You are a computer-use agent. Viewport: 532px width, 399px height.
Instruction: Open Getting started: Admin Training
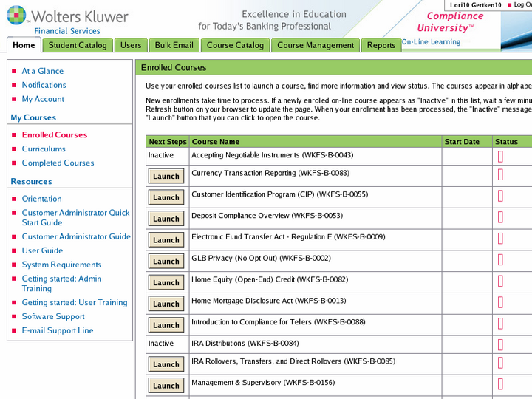[62, 283]
